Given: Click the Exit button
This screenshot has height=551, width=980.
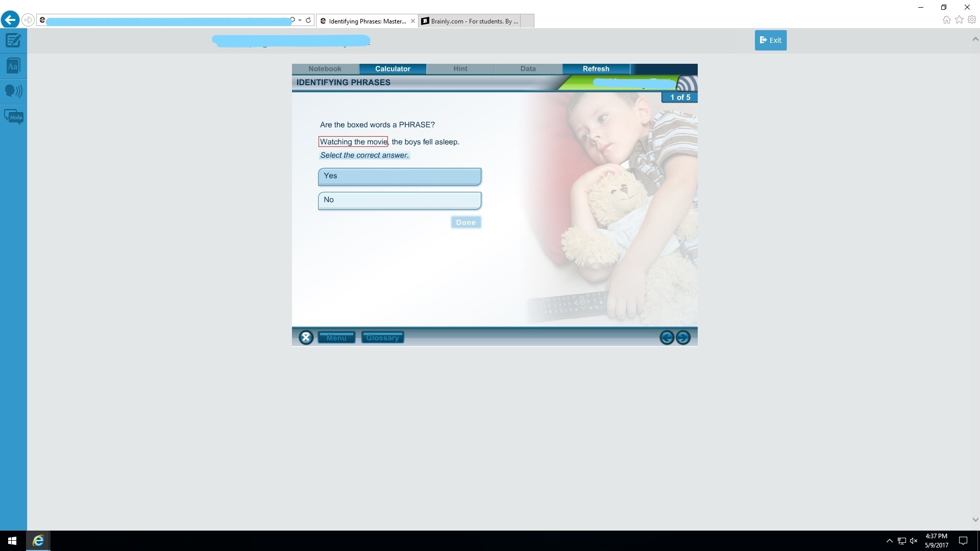Looking at the screenshot, I should click(770, 40).
